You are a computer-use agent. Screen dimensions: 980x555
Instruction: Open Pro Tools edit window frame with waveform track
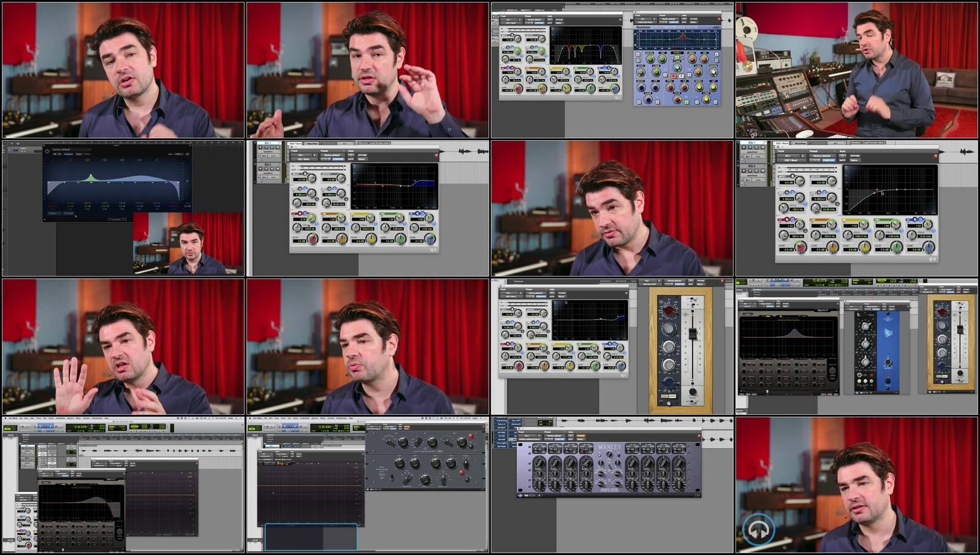pos(123,485)
